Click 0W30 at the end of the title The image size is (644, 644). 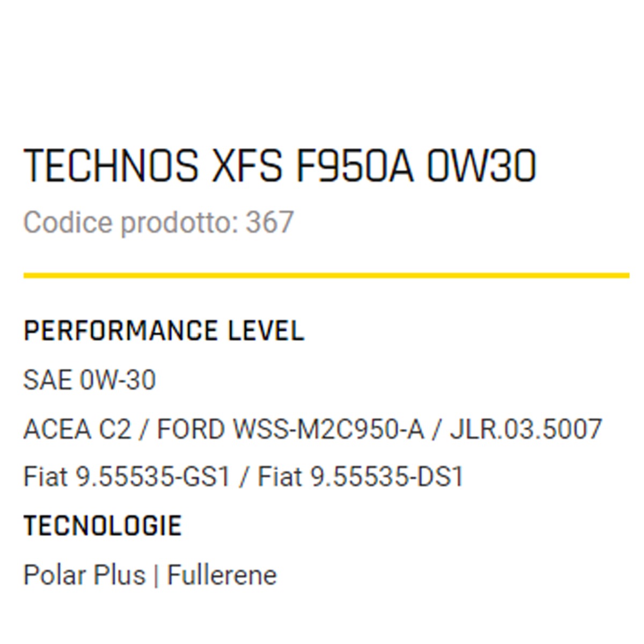[481, 166]
